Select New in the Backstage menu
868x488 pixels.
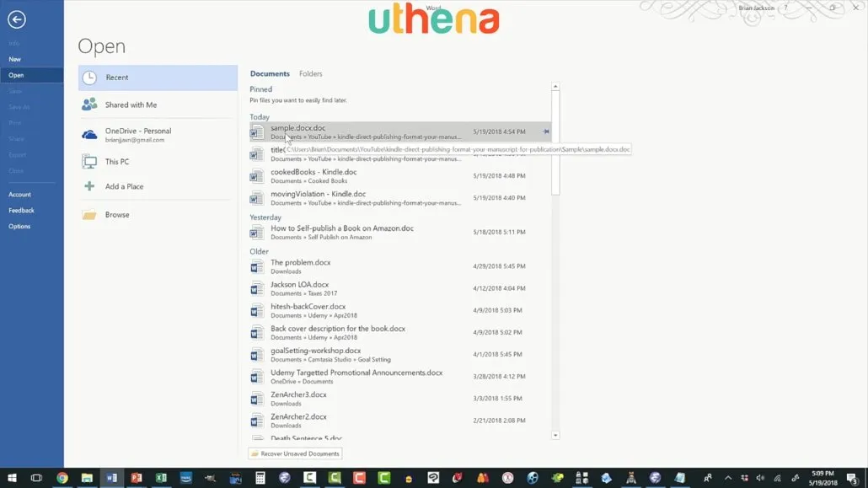(x=31, y=59)
